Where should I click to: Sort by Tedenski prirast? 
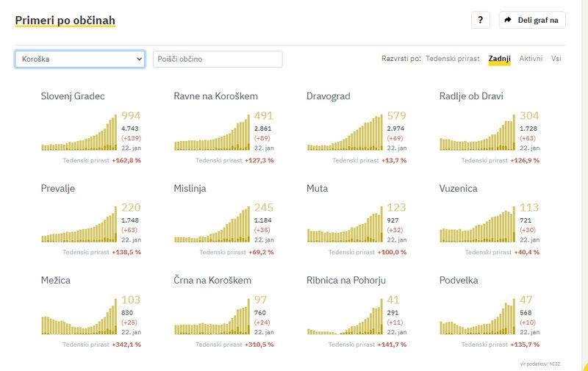tap(452, 58)
